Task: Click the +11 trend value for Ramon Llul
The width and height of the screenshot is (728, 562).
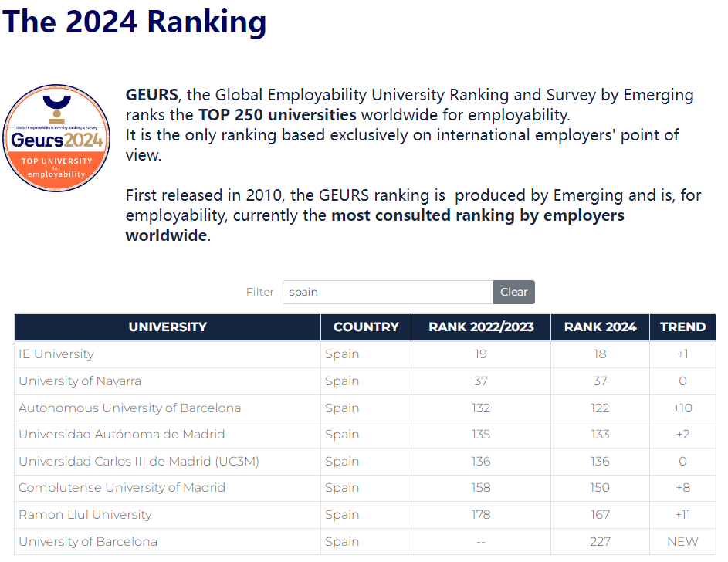Action: pos(682,515)
